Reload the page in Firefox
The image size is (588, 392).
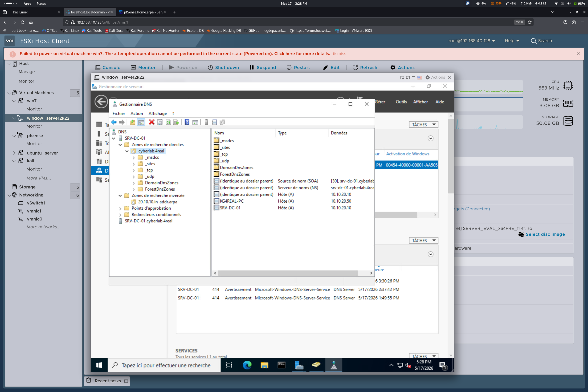[x=23, y=22]
